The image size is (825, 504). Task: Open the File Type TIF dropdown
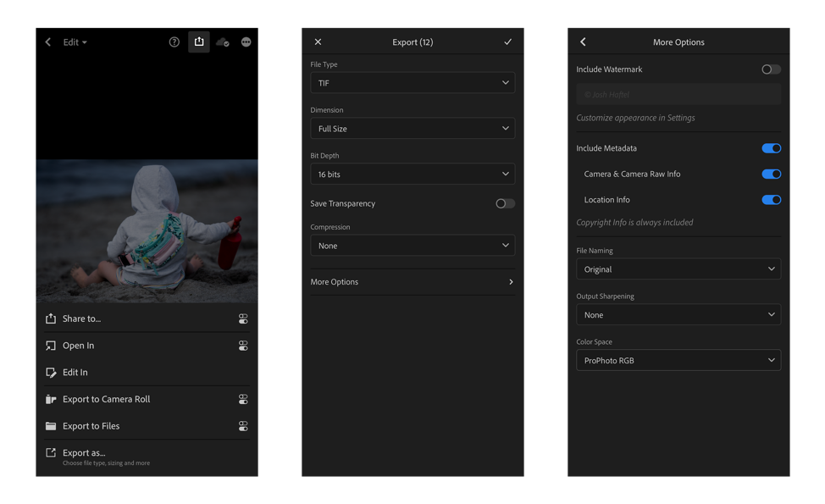[x=412, y=83]
